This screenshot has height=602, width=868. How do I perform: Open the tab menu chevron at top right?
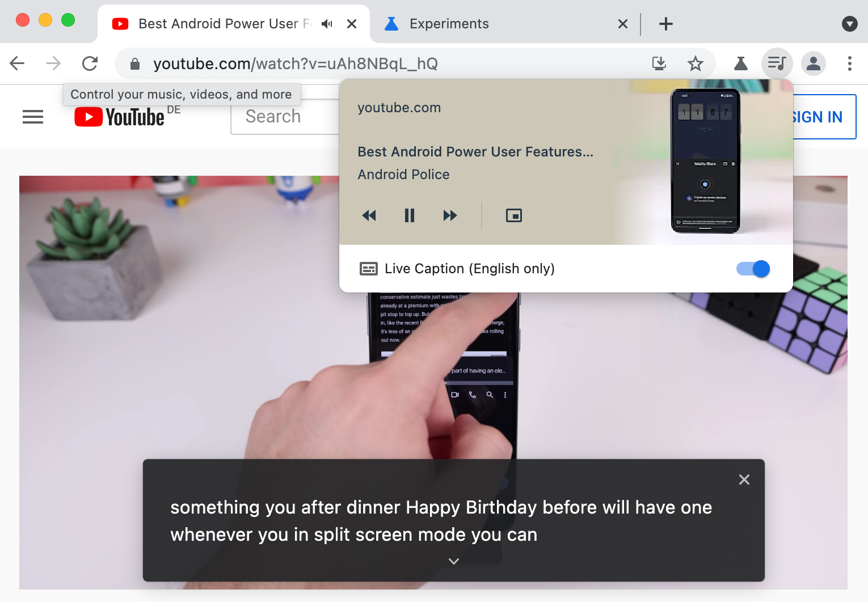click(x=849, y=23)
